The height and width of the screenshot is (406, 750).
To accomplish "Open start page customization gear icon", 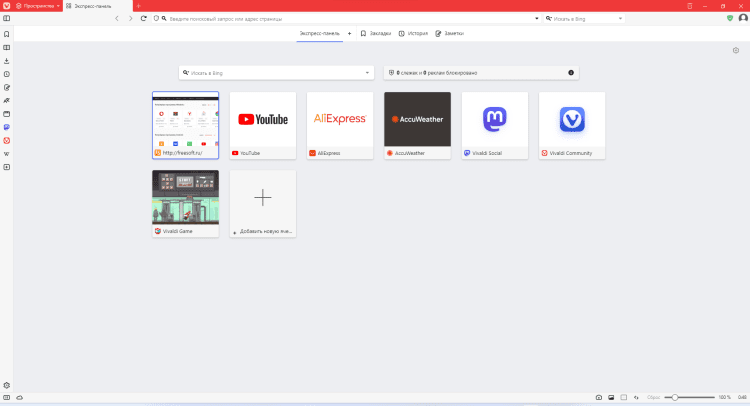I will point(736,50).
